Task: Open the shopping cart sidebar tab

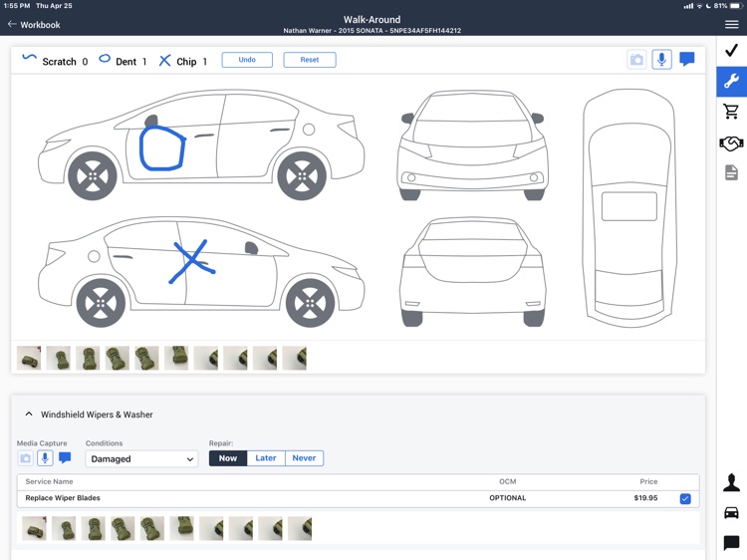Action: click(731, 112)
